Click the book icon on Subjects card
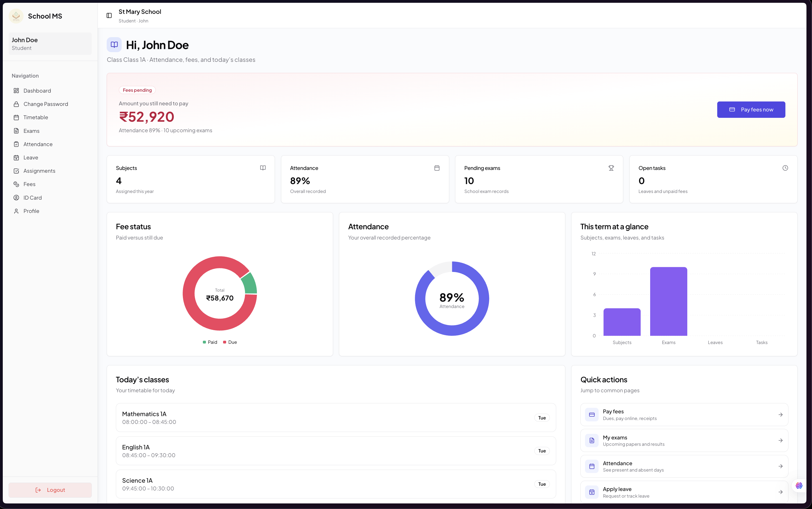The height and width of the screenshot is (509, 812). tap(263, 168)
